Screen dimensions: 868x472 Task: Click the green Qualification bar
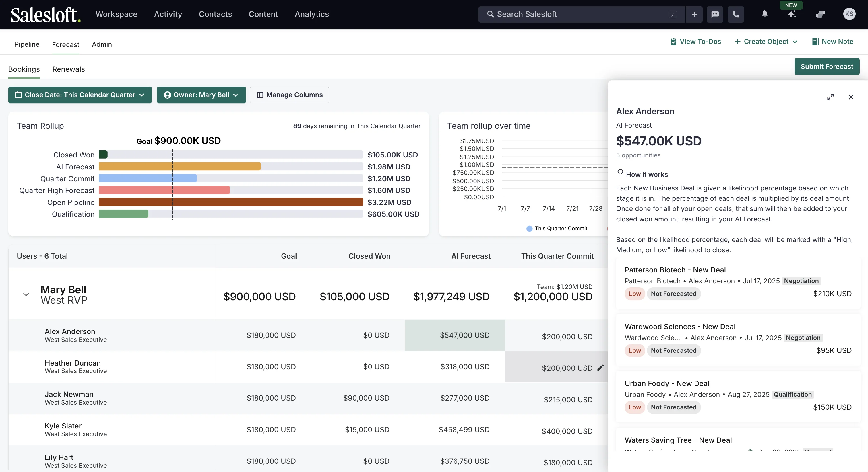point(123,214)
